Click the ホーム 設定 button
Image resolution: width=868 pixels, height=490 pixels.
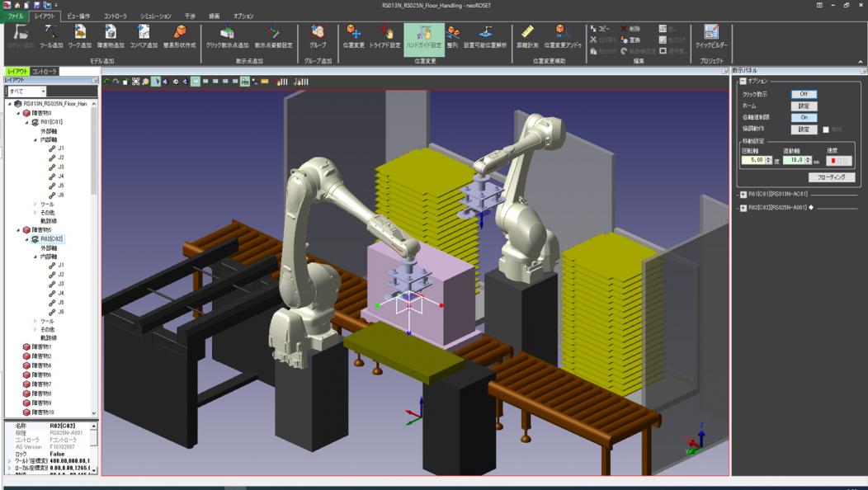(803, 106)
